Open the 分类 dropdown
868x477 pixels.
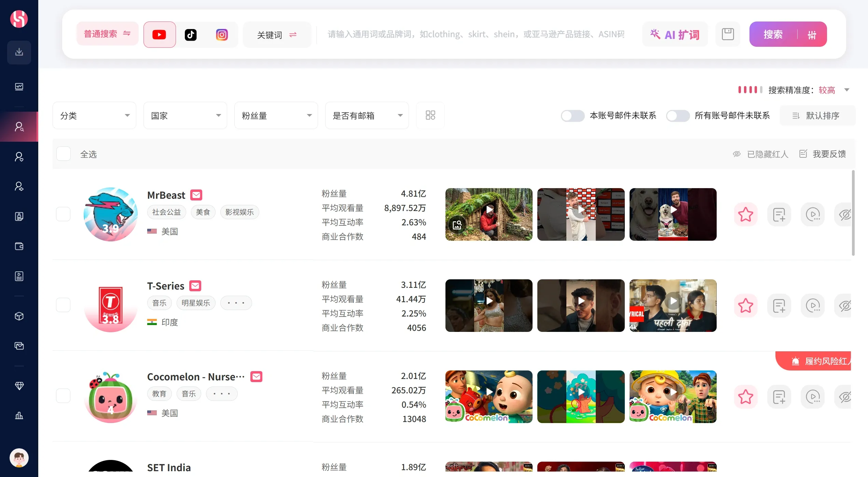(94, 115)
